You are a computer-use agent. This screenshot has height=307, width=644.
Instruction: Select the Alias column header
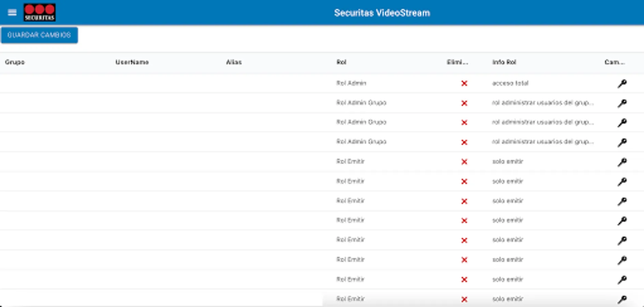234,62
